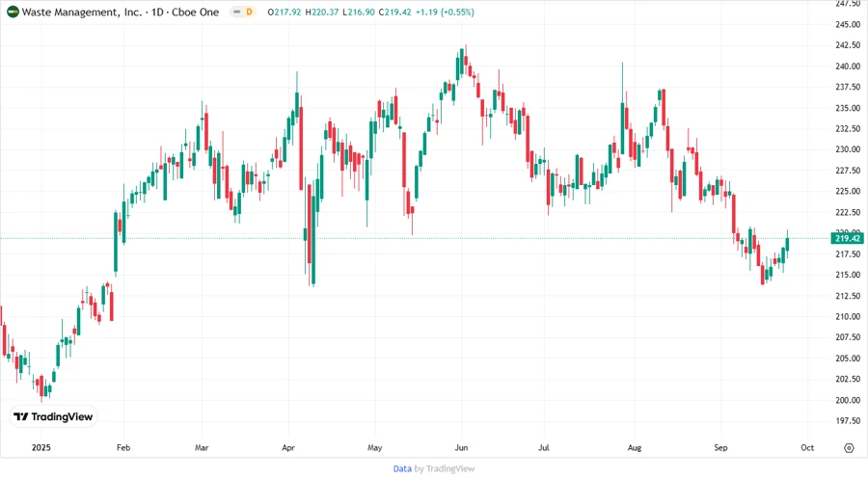This screenshot has height=480, width=868.
Task: Click the 240.00 price axis label
Action: point(848,67)
